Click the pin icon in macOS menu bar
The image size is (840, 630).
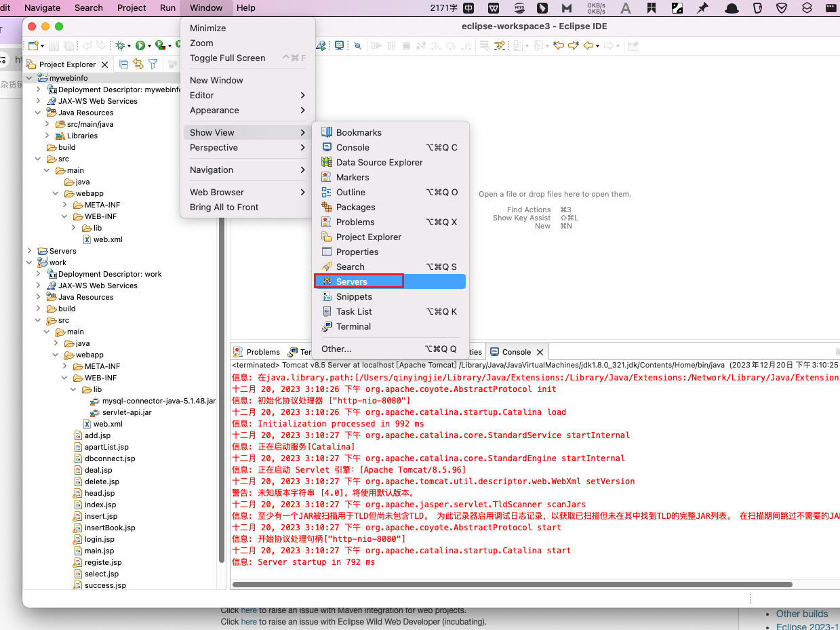703,7
